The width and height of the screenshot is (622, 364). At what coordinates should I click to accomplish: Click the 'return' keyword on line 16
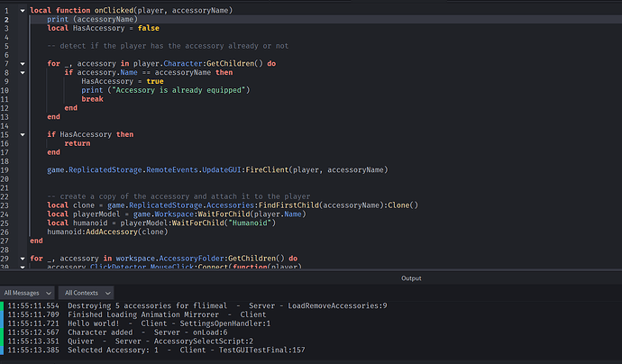tap(78, 143)
